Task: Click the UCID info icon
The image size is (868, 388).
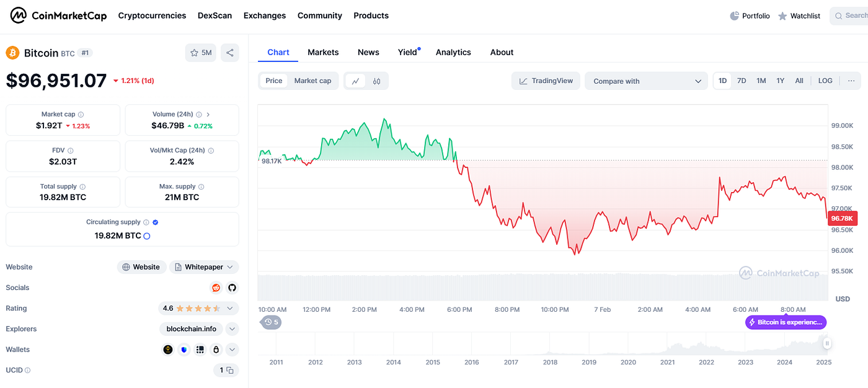Action: (x=27, y=370)
